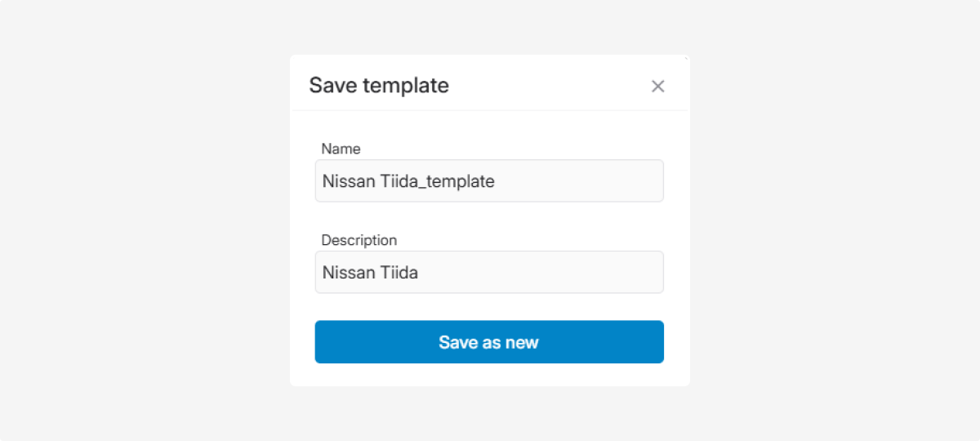Close the Save template dialog
The image size is (980, 441).
(657, 86)
